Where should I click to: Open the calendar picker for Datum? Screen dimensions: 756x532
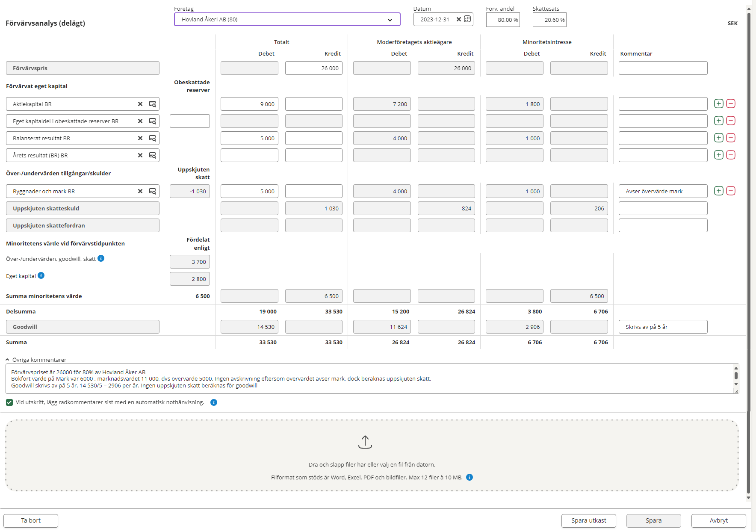tap(467, 19)
